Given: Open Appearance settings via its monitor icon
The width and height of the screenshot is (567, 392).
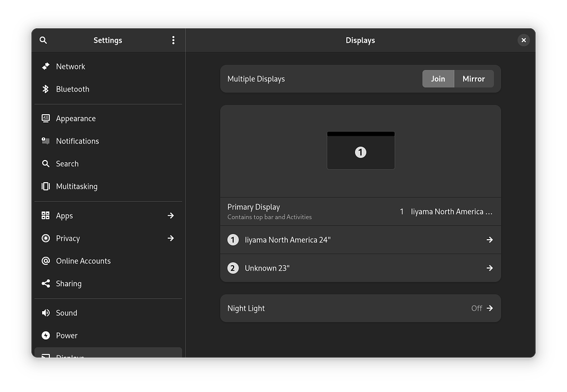Looking at the screenshot, I should (x=46, y=118).
